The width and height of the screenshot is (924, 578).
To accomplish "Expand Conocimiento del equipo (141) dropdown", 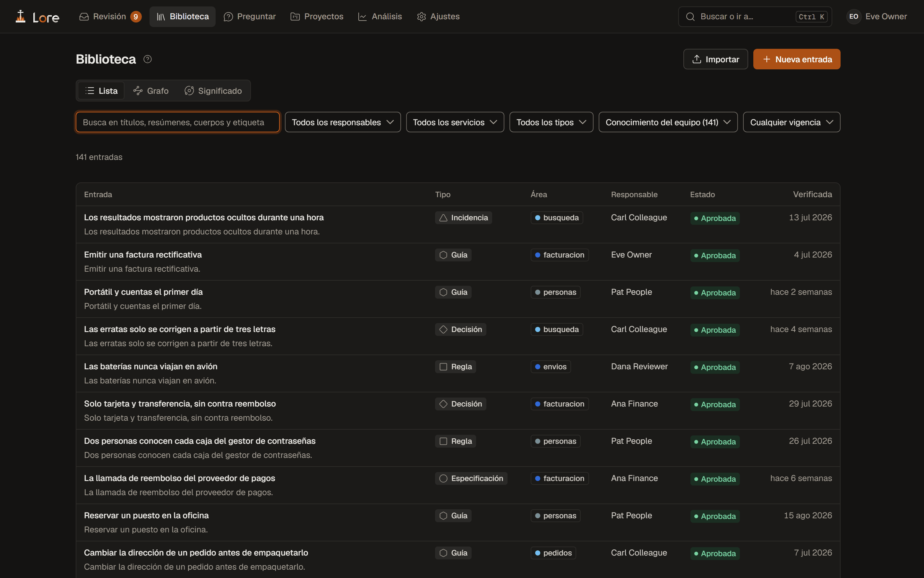I will tap(668, 122).
